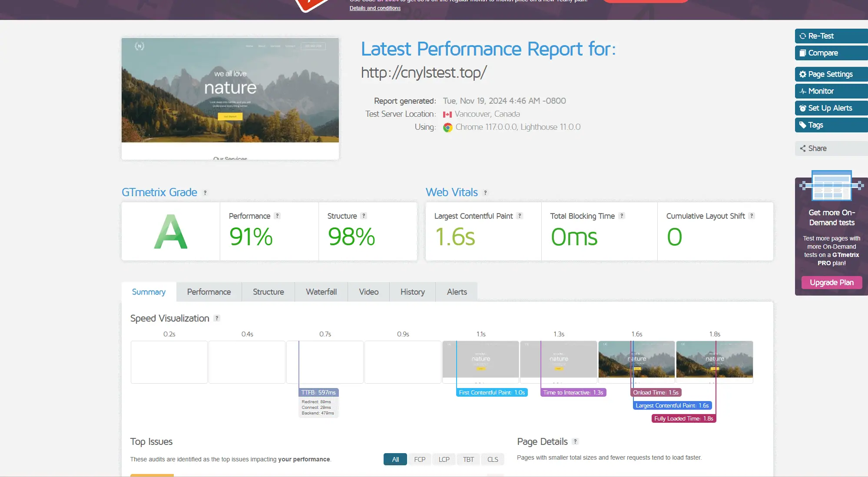Screen dimensions: 868x477
Task: Click the Performance score help icon
Action: 277,216
